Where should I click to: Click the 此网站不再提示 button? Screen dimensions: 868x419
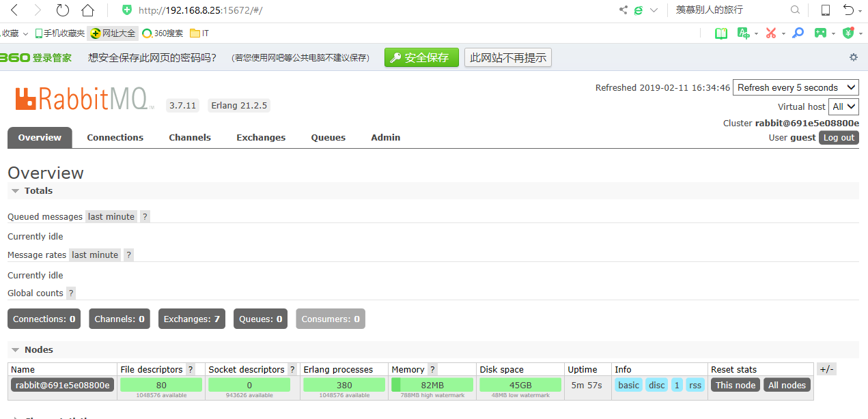point(508,58)
